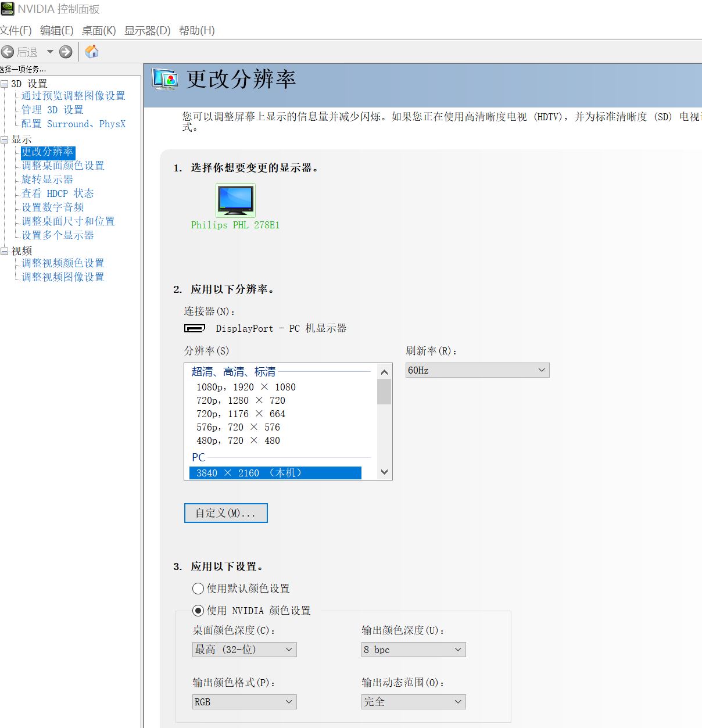Screen dimensions: 702x728
Task: Collapse the 显示 tree section
Action: (5, 138)
